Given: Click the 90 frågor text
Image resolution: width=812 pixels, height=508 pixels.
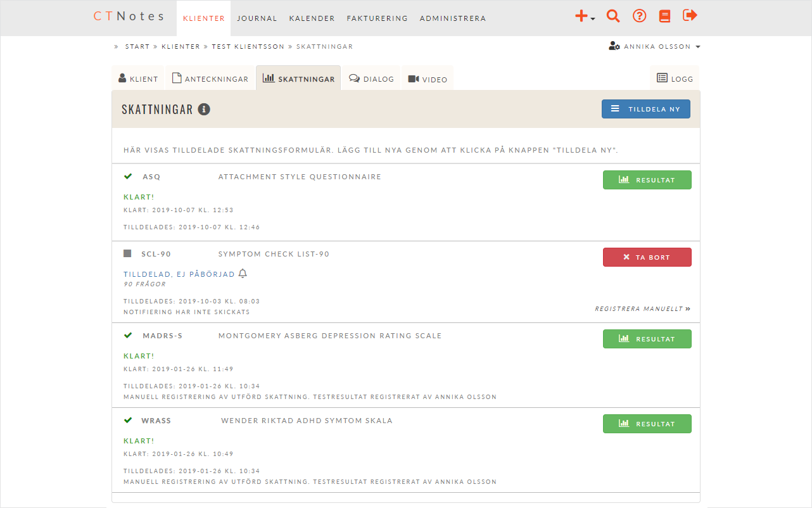Looking at the screenshot, I should (144, 284).
